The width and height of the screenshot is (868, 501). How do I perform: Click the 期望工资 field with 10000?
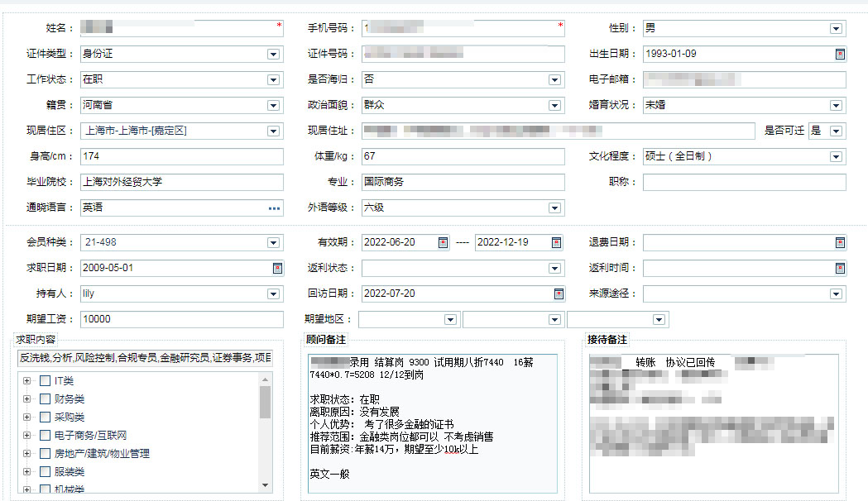pos(181,319)
